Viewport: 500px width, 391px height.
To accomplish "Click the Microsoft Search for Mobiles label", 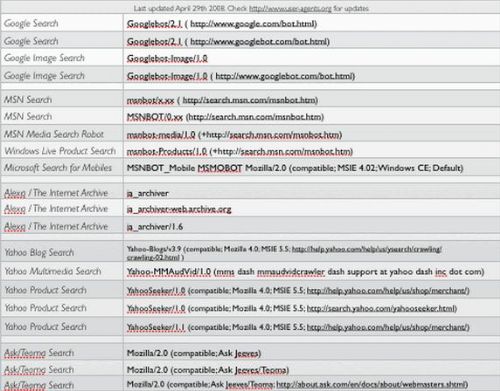I will click(x=58, y=168).
